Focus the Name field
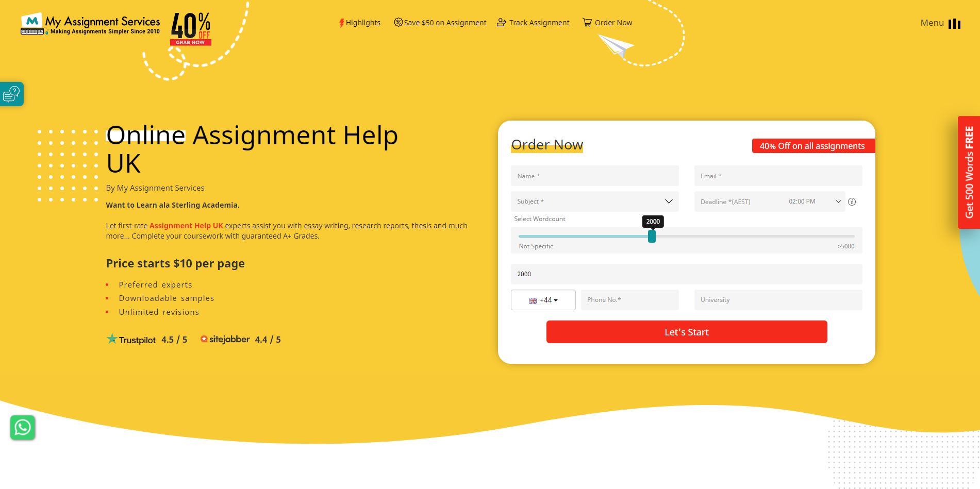Screen dimensions: 980x489 (x=594, y=176)
